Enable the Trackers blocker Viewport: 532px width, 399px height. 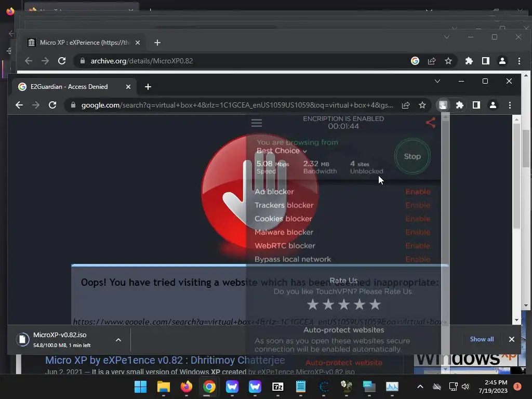coord(418,205)
